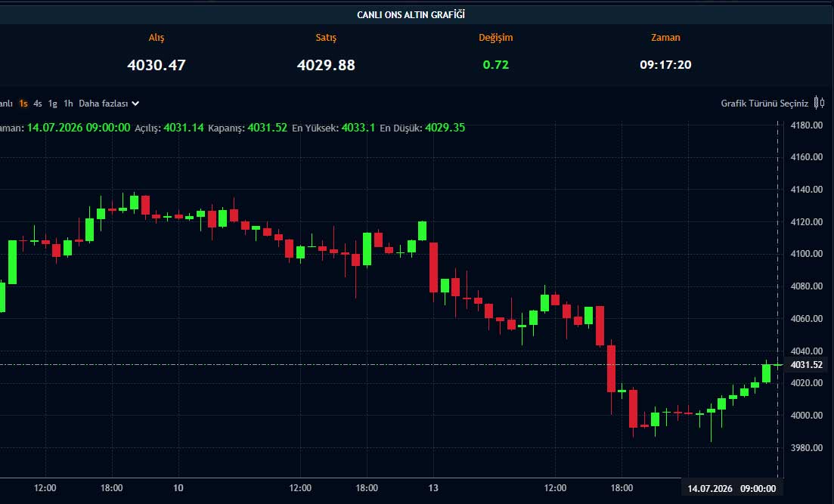Viewport: 834px width, 504px height.
Task: Click the CANLI ONS ALTIN GRAFİĞİ title
Action: [411, 15]
